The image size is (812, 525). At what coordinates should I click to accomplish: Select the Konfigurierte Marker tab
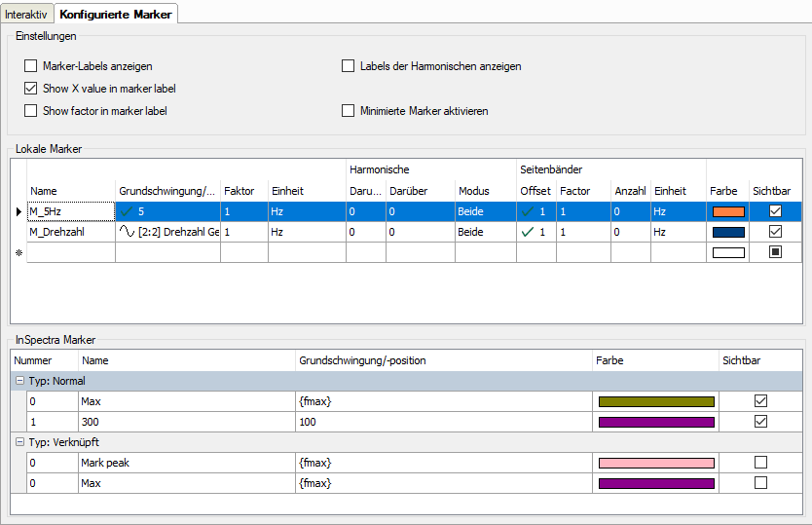pos(115,13)
